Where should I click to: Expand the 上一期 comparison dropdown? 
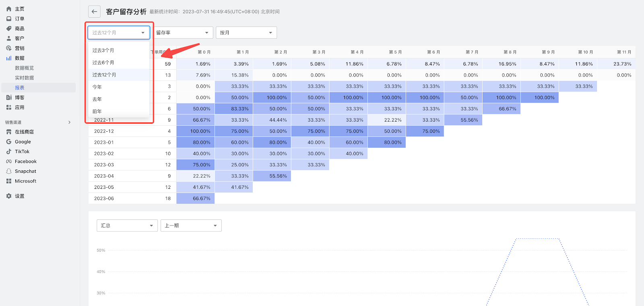point(191,225)
